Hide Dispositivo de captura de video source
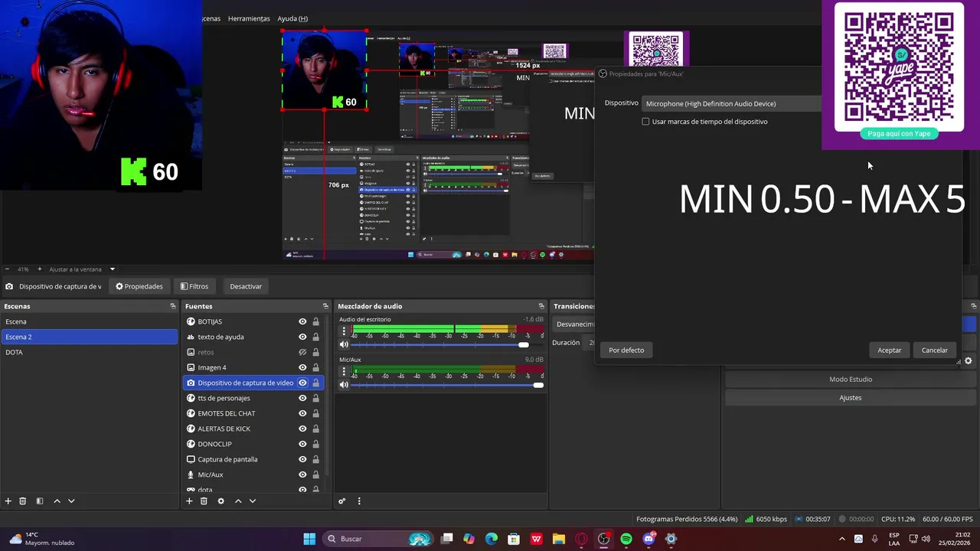The height and width of the screenshot is (551, 980). [x=302, y=383]
